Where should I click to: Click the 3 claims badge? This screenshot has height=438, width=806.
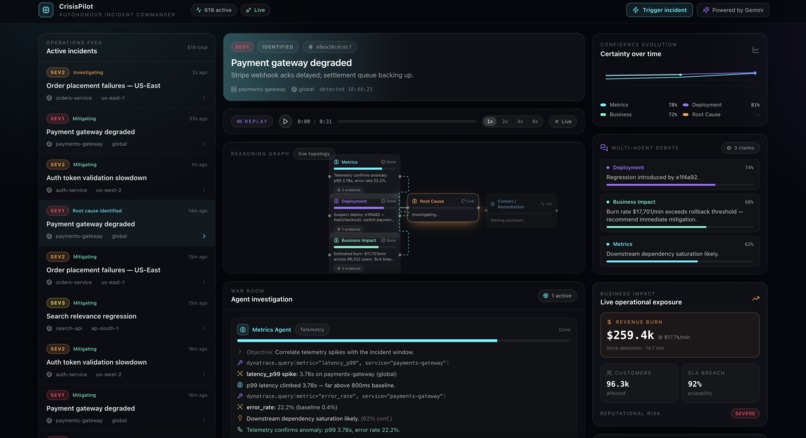(x=740, y=148)
